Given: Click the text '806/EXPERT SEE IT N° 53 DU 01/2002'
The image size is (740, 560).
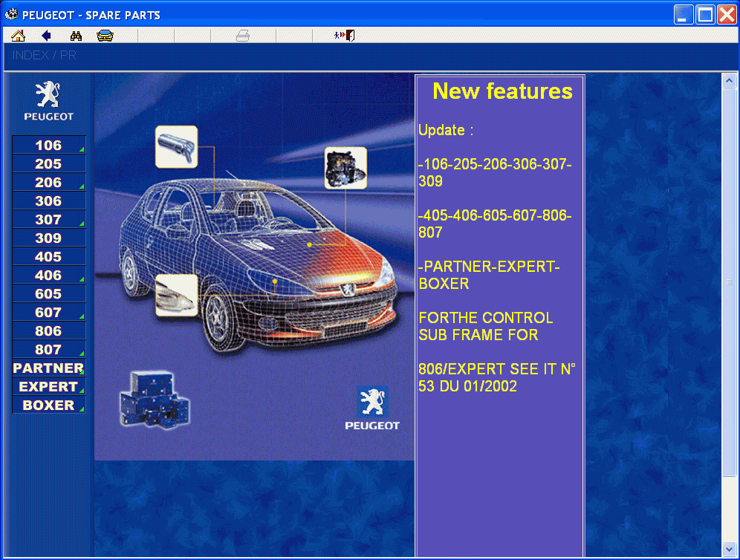Looking at the screenshot, I should [x=497, y=377].
